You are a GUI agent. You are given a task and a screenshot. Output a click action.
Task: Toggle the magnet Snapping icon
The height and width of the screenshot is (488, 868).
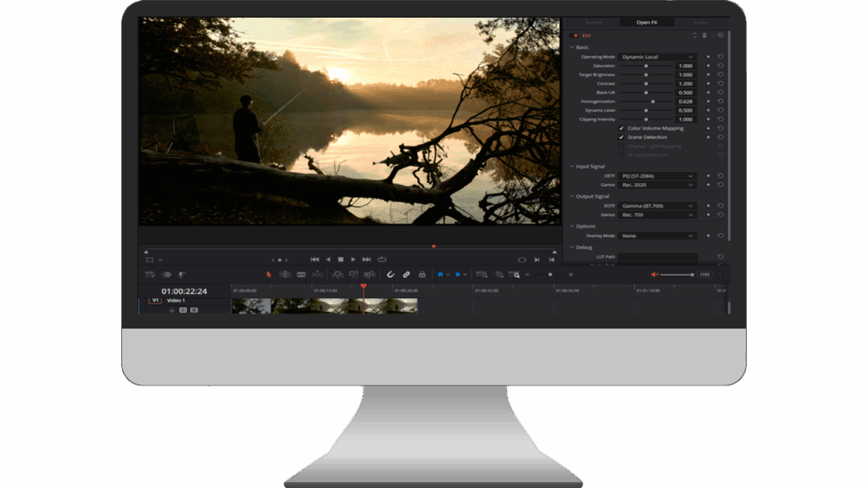(391, 274)
